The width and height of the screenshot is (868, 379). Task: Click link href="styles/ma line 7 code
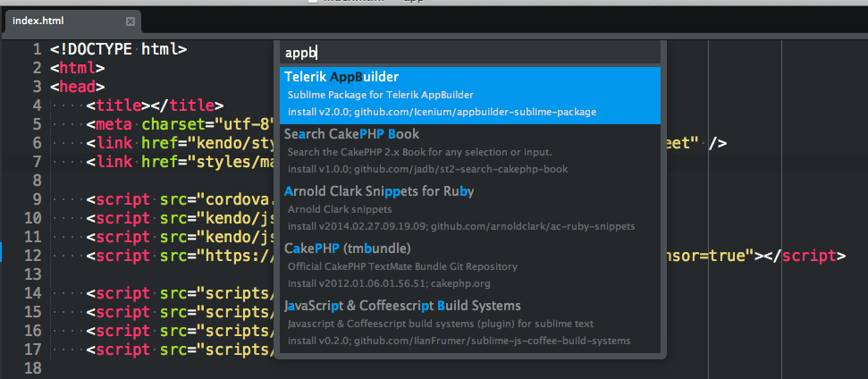[181, 162]
